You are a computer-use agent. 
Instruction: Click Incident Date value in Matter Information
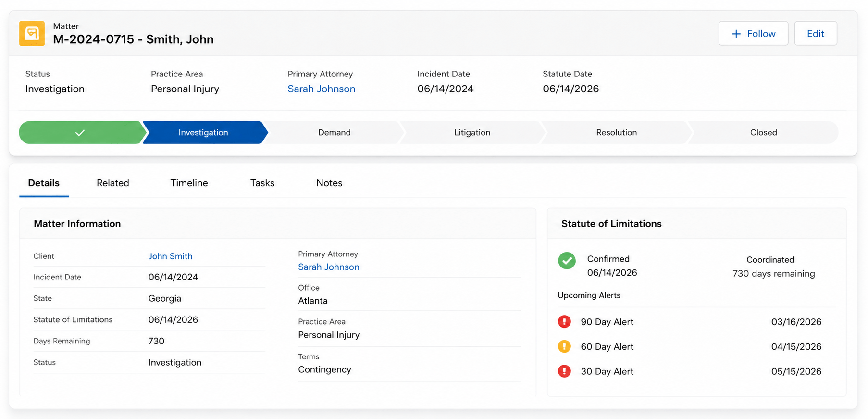click(x=173, y=277)
